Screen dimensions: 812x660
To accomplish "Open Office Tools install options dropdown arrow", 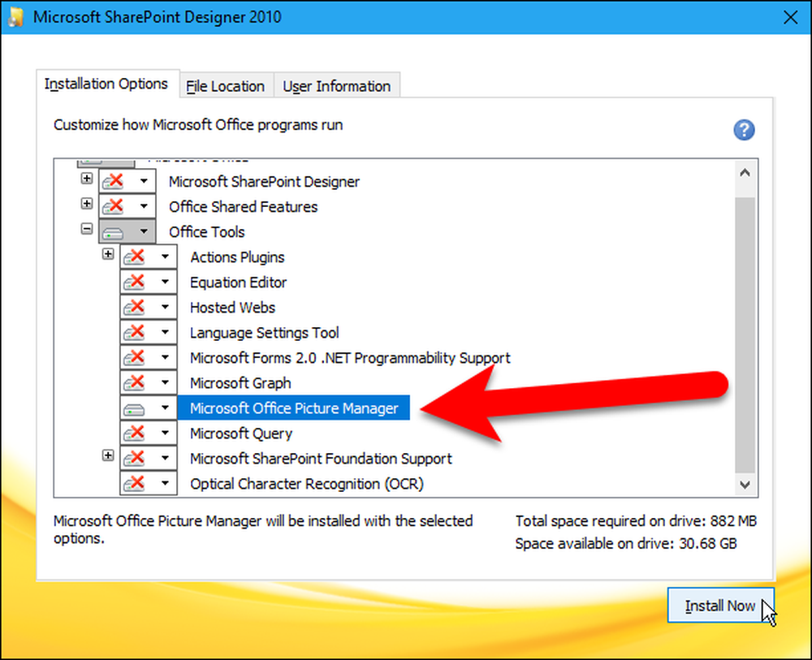I will pos(144,231).
